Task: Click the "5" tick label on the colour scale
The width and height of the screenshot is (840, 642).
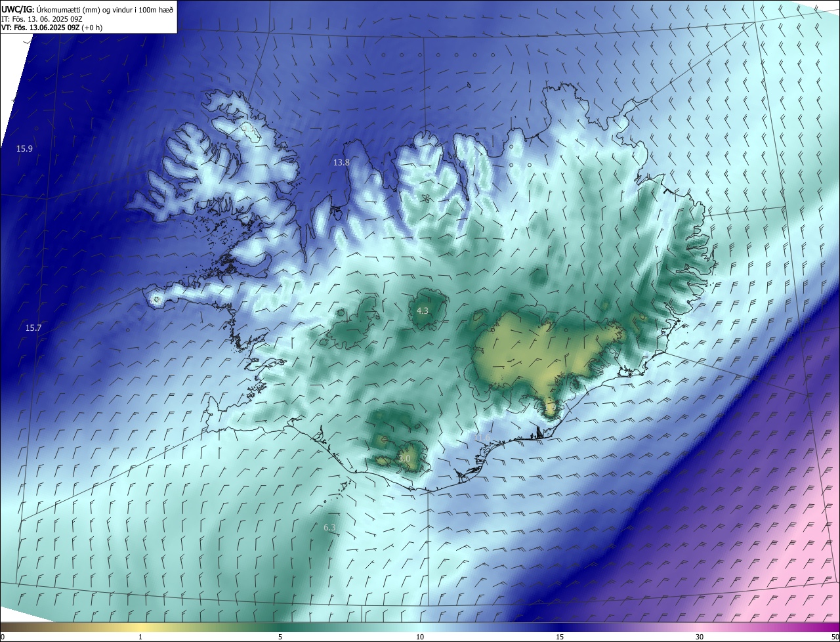Action: 280,637
